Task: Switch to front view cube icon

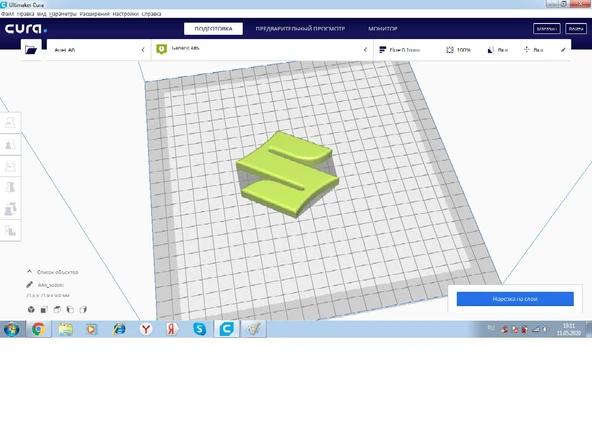Action: [x=44, y=310]
